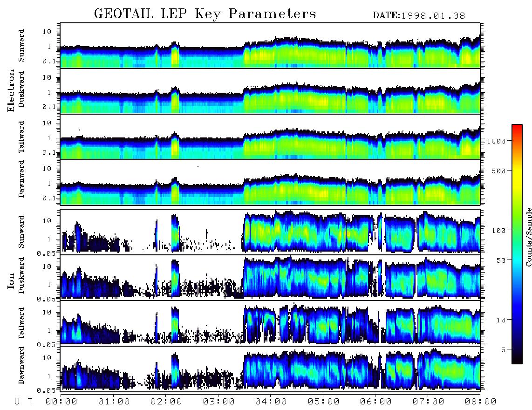Click the Electron Sunward spectrogram panel

click(x=270, y=45)
